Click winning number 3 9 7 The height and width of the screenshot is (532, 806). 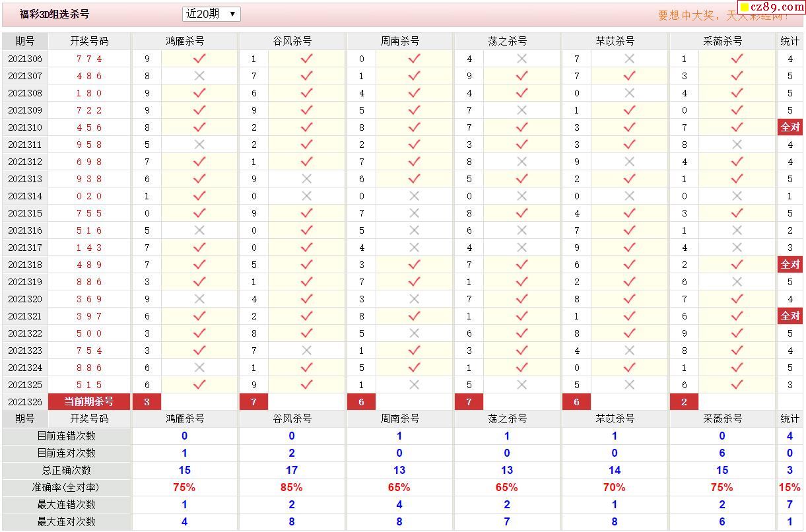(x=89, y=316)
